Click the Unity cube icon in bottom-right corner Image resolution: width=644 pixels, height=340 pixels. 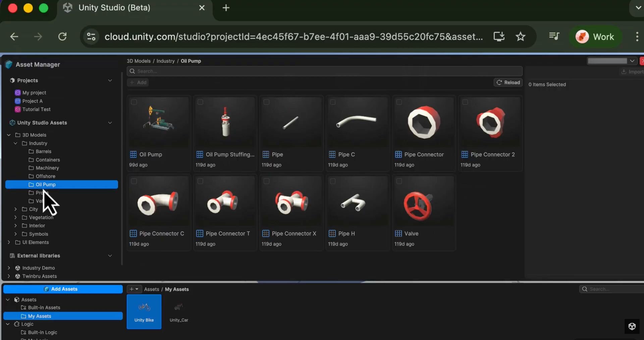(632, 326)
